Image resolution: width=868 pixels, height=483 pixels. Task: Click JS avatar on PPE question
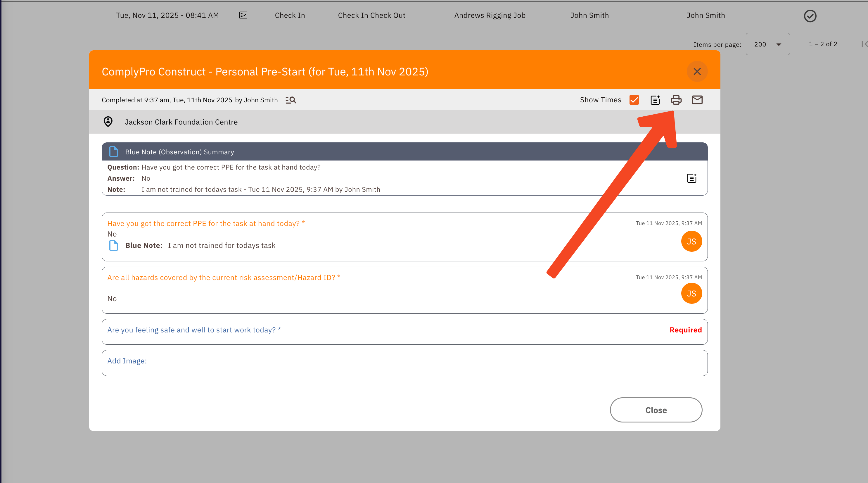(x=691, y=241)
